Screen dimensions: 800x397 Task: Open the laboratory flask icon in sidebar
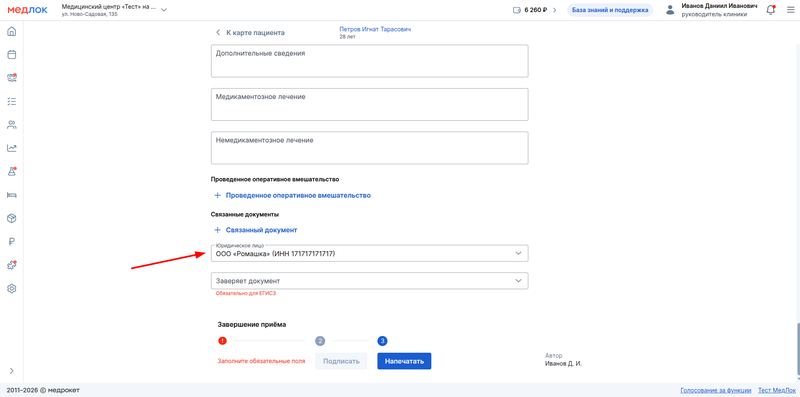[x=11, y=171]
